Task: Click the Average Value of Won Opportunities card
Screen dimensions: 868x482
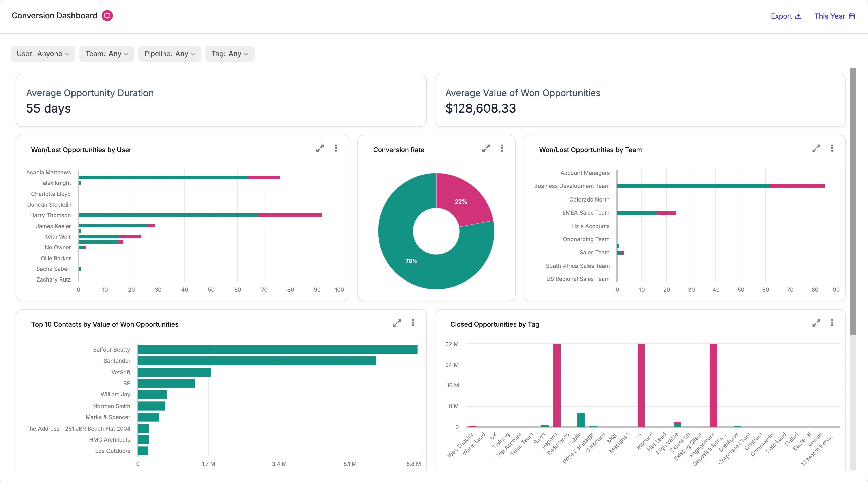Action: [640, 100]
